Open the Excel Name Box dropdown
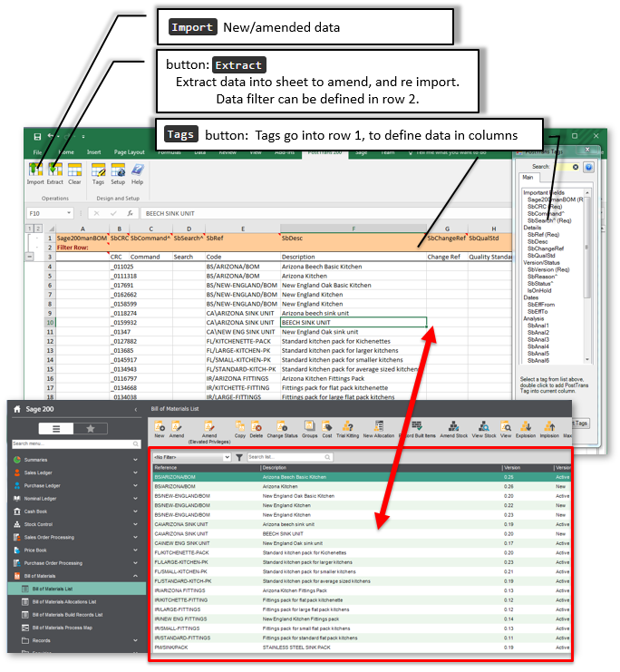Viewport: 620px width, 672px height. coord(69,213)
